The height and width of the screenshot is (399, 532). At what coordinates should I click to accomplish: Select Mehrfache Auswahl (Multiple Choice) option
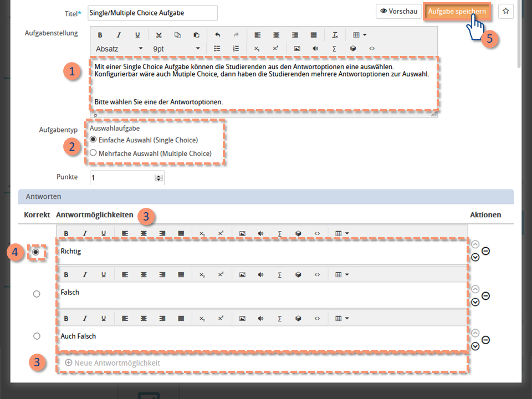pos(93,153)
